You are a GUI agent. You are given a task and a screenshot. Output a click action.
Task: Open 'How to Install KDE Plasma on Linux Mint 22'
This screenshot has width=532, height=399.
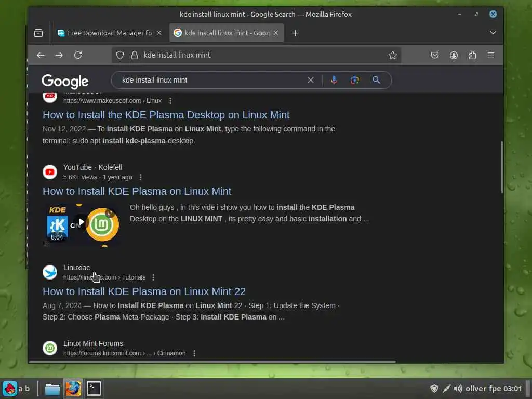[x=144, y=291]
